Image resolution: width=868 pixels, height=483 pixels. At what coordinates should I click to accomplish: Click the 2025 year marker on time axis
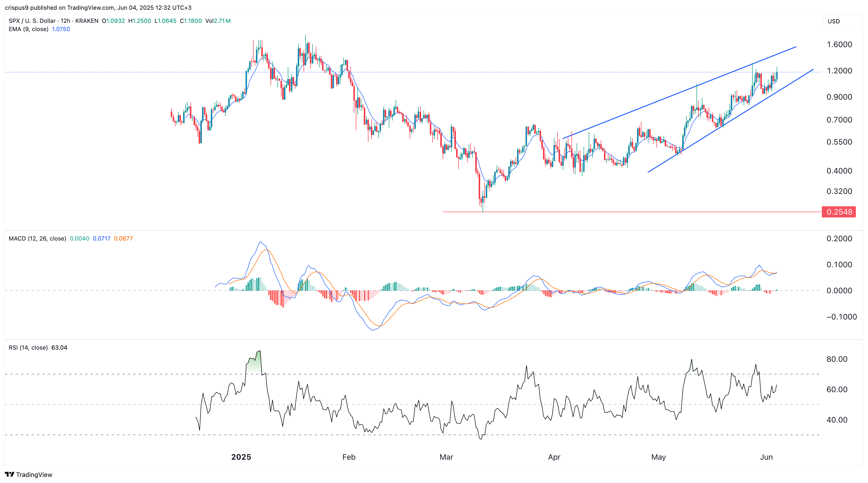tap(241, 457)
